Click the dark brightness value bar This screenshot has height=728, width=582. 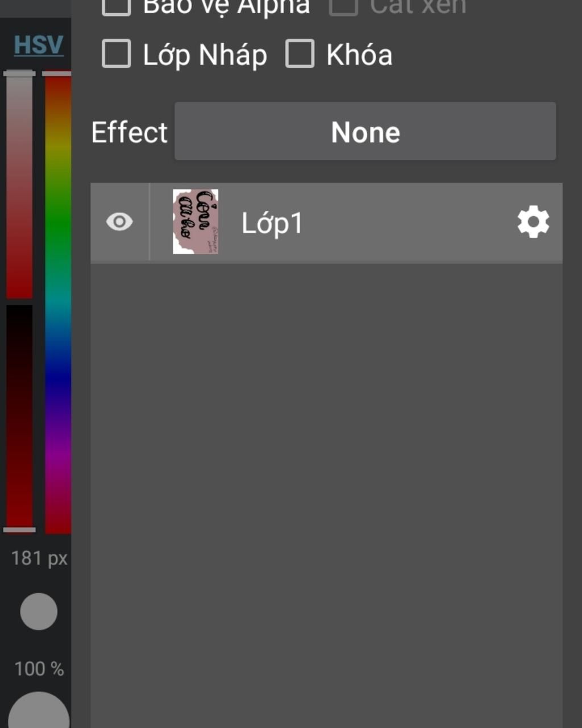[19, 416]
